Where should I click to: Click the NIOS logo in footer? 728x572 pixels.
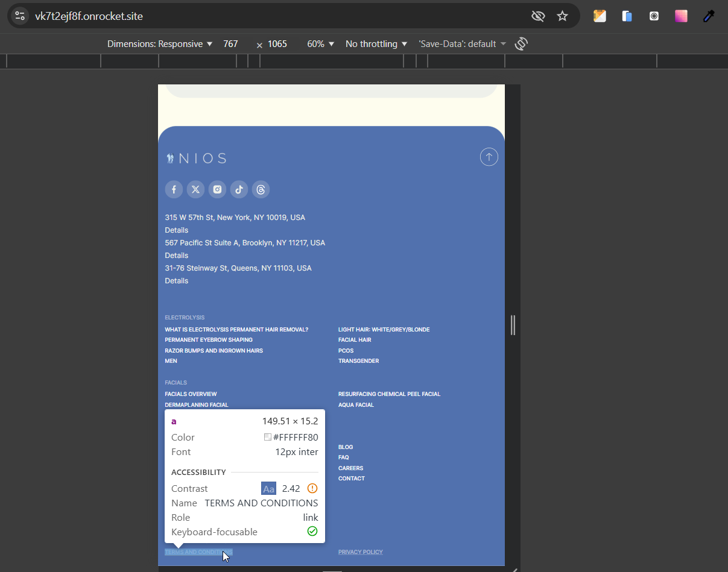pyautogui.click(x=196, y=159)
